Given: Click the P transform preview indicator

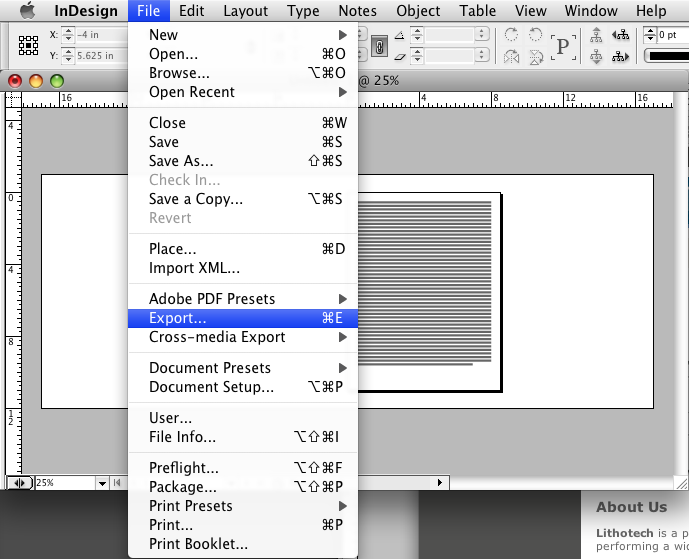Looking at the screenshot, I should 563,46.
